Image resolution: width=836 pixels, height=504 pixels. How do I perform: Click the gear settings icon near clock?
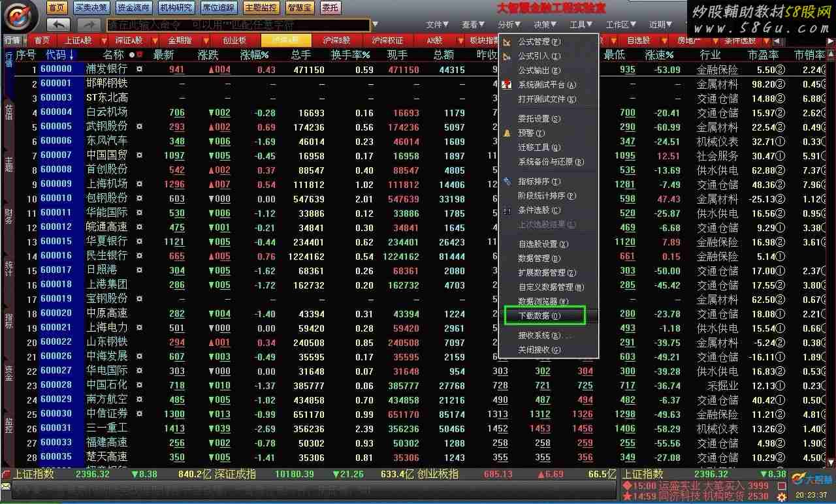click(x=781, y=497)
